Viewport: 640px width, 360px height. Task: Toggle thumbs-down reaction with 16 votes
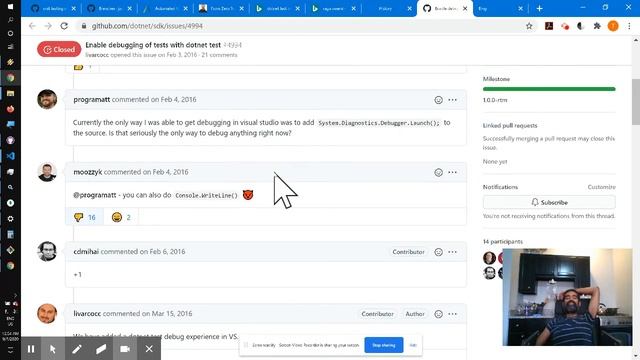pyautogui.click(x=84, y=217)
